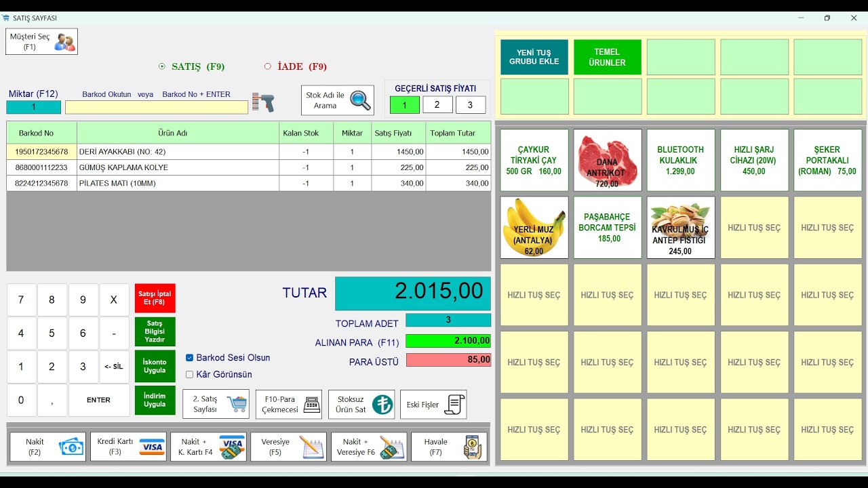The width and height of the screenshot is (868, 488).
Task: Select the PİLATES MATI (10MM) row
Action: [248, 184]
